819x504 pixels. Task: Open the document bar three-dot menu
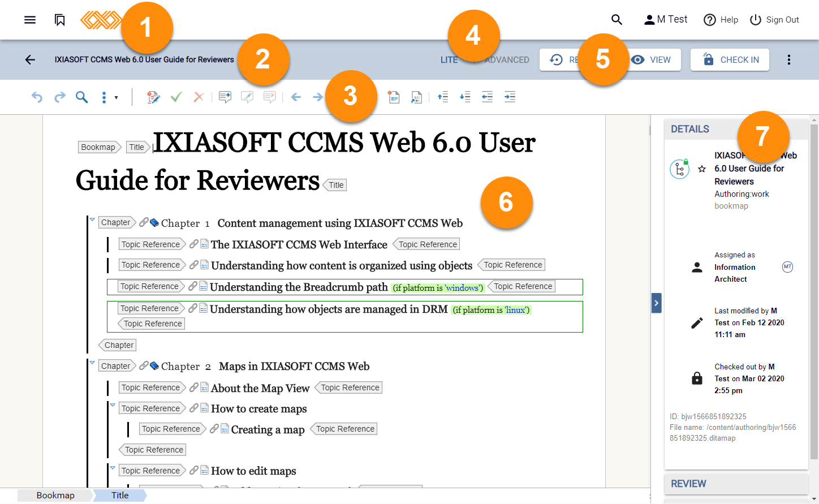coord(788,59)
